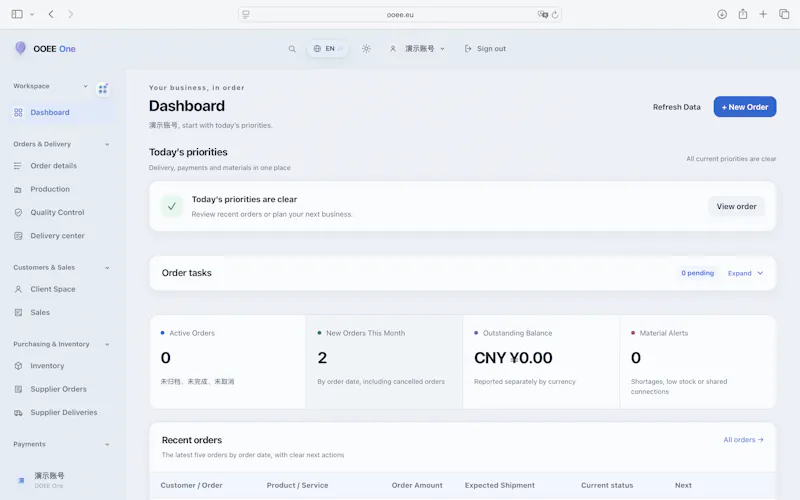Image resolution: width=800 pixels, height=500 pixels.
Task: Click the Next column header
Action: pos(683,486)
